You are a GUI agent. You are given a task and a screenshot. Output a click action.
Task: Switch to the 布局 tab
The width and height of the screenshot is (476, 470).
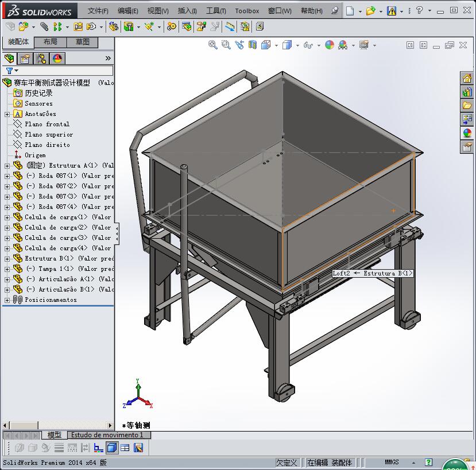[x=51, y=42]
